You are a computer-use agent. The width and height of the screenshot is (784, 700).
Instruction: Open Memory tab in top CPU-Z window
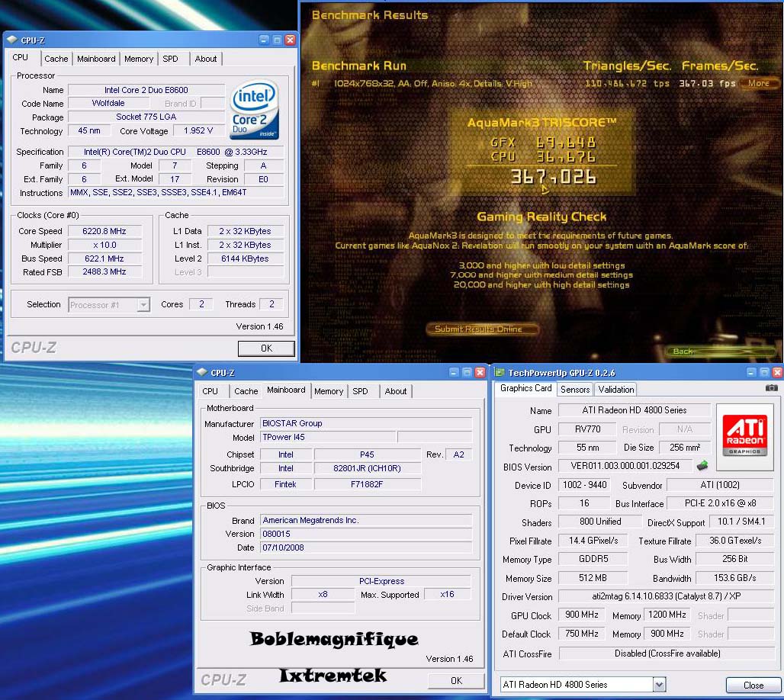point(139,59)
